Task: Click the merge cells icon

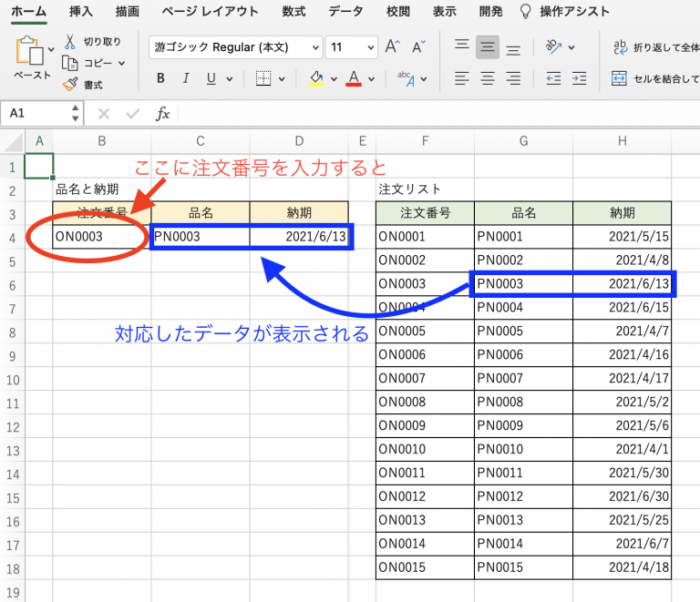Action: click(619, 79)
